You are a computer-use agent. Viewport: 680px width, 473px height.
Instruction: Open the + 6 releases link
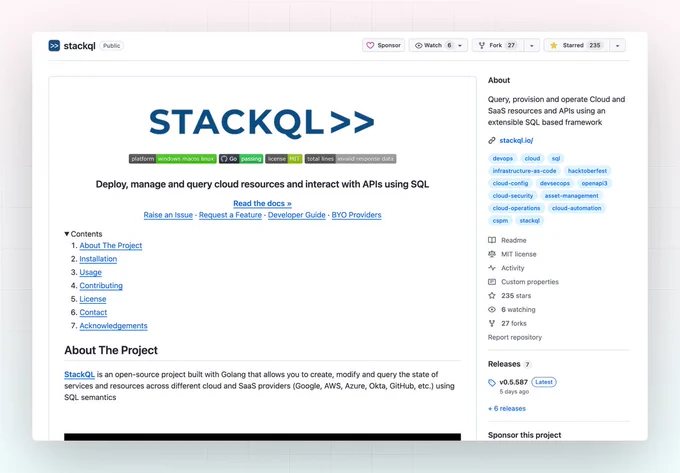(x=507, y=408)
